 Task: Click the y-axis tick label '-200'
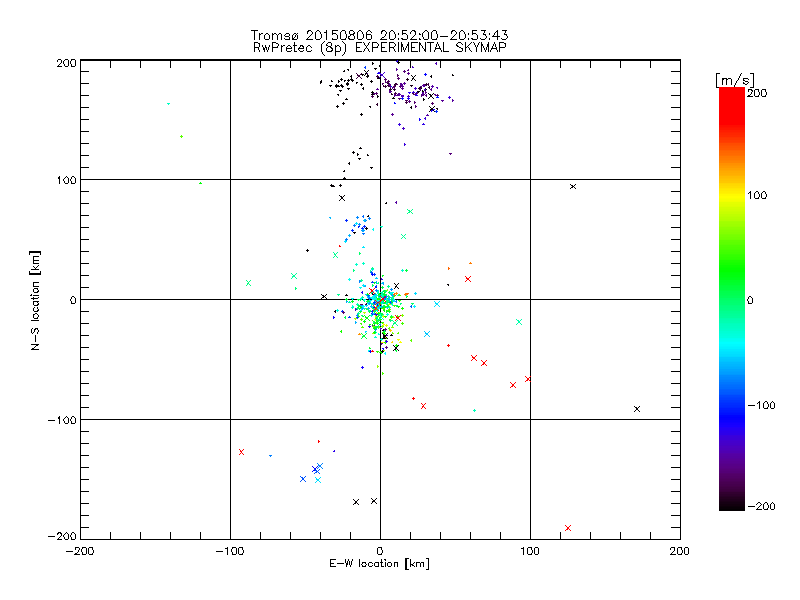pyautogui.click(x=62, y=536)
